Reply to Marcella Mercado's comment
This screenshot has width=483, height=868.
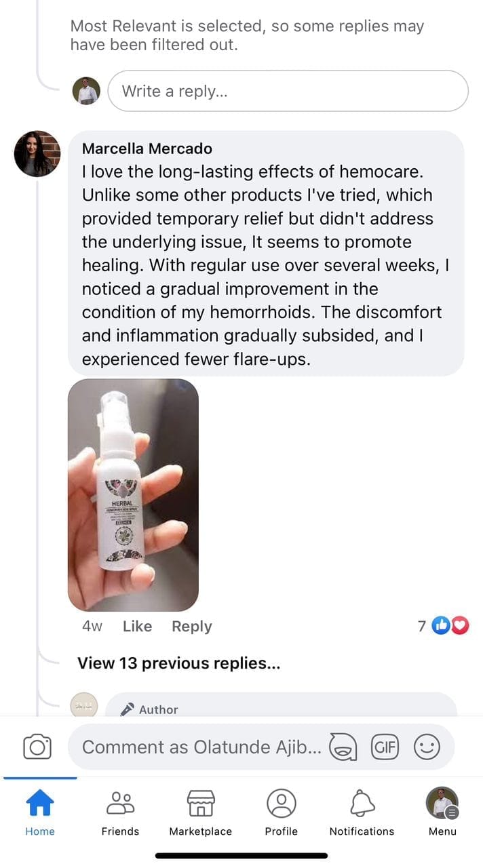pos(191,627)
